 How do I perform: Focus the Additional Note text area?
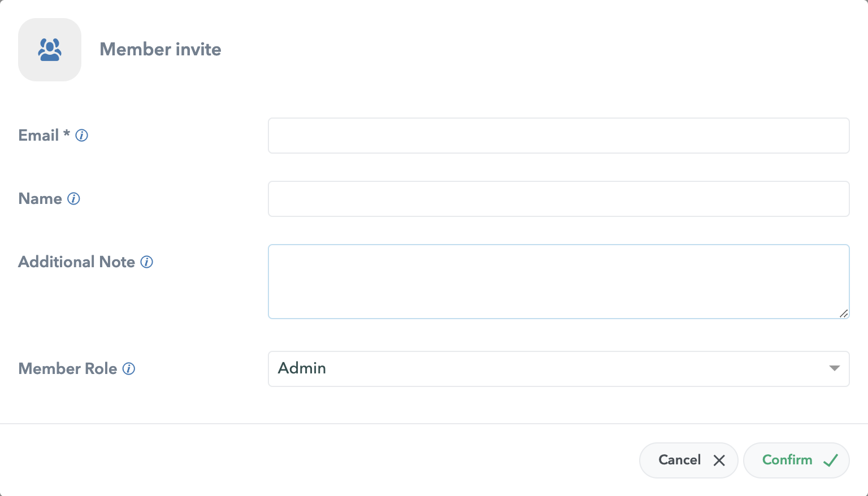(x=558, y=281)
